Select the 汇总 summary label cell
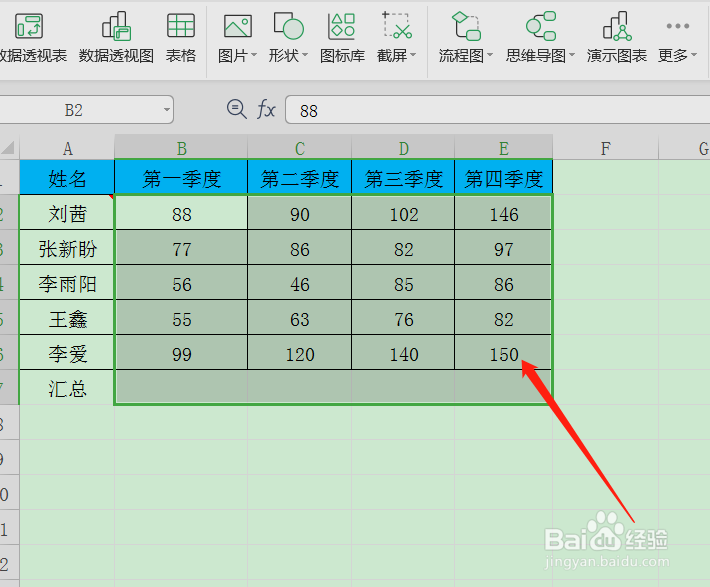Viewport: 710px width, 587px height. pos(67,388)
